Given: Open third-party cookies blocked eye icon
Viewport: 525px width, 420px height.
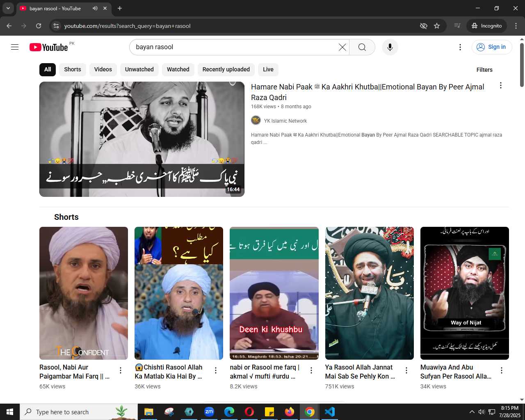Looking at the screenshot, I should click(x=424, y=26).
